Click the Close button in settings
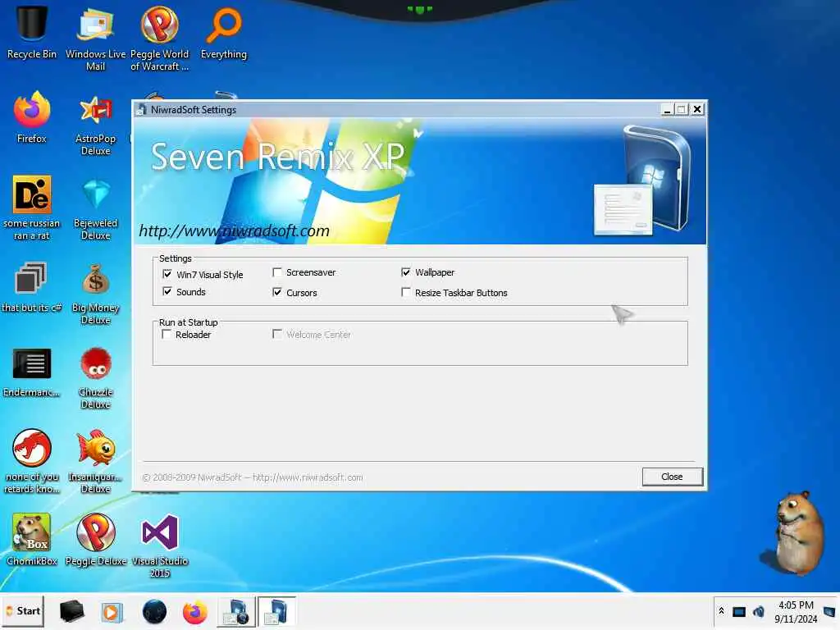The width and height of the screenshot is (840, 630). coord(672,477)
